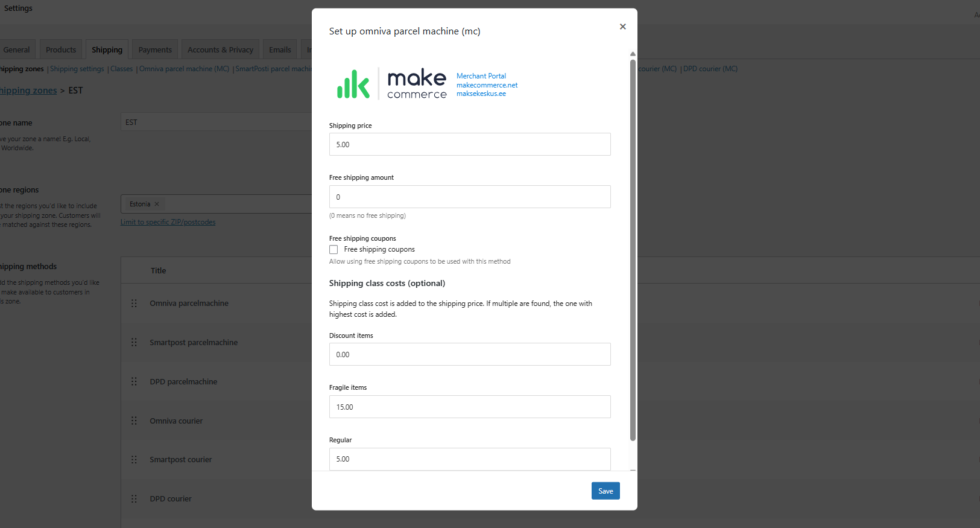The image size is (980, 528).
Task: Open the Classes shipping sub-link
Action: 121,69
